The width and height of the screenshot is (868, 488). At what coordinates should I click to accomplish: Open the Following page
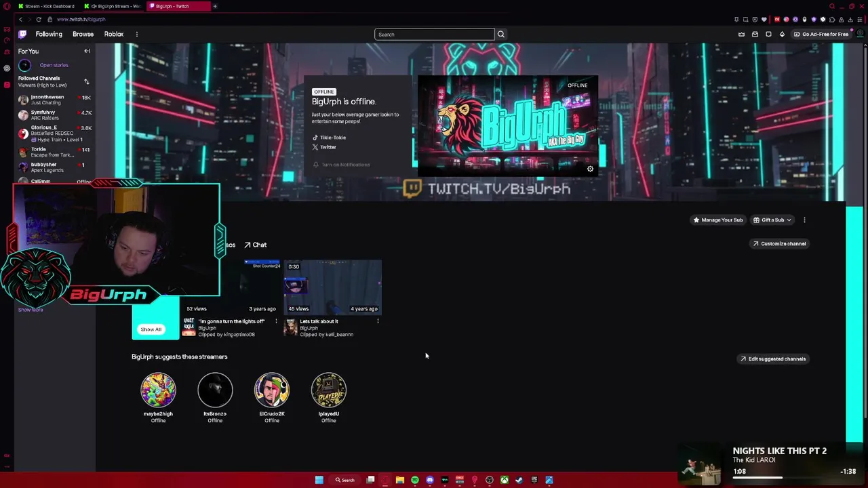(49, 34)
